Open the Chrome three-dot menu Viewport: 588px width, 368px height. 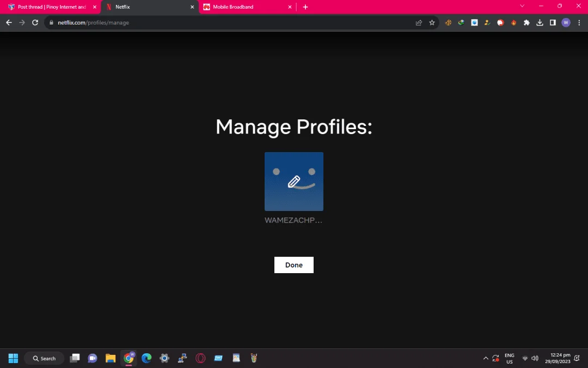pos(579,22)
